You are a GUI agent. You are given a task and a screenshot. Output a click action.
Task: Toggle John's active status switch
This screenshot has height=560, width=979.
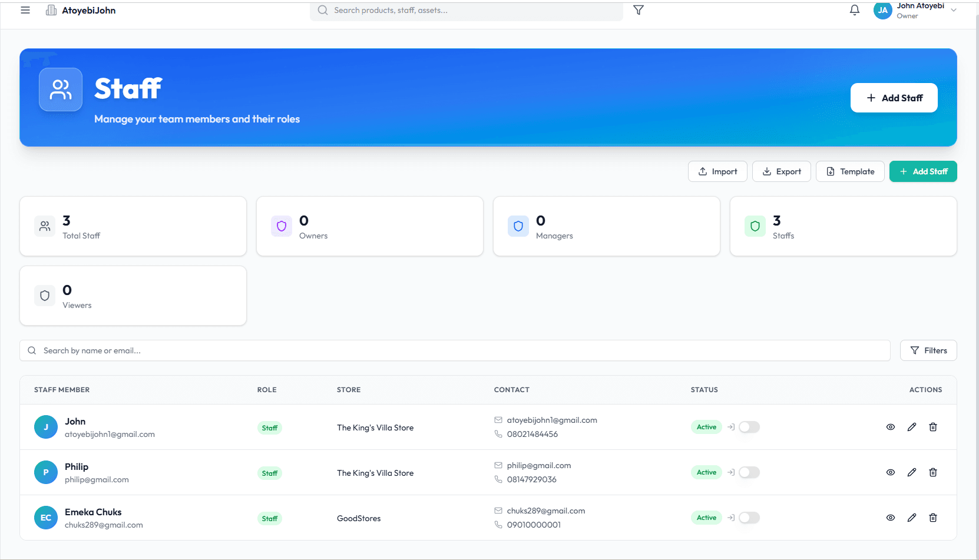click(x=749, y=427)
